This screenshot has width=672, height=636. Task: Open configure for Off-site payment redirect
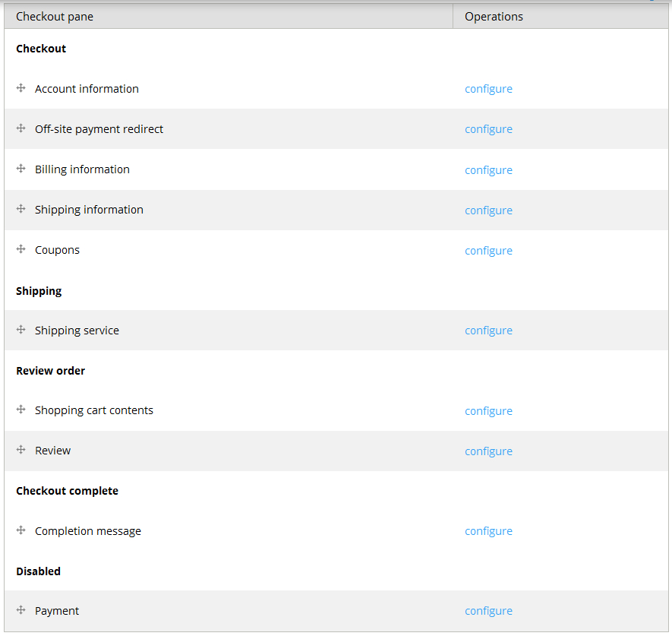point(488,129)
